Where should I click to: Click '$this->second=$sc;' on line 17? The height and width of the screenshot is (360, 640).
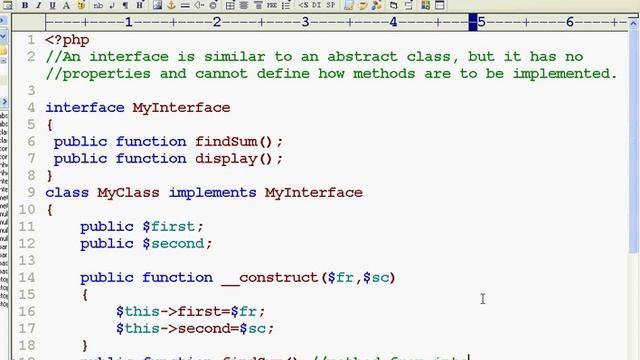[x=195, y=329]
